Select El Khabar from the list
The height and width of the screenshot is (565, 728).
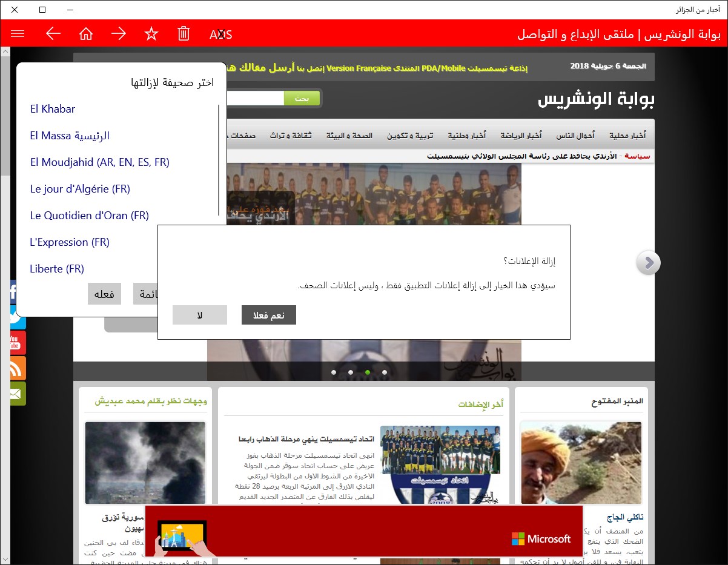(x=53, y=109)
